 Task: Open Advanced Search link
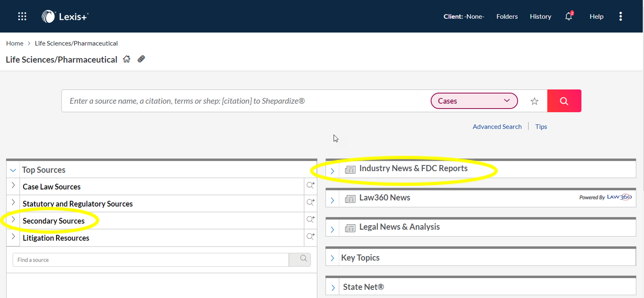coord(497,127)
